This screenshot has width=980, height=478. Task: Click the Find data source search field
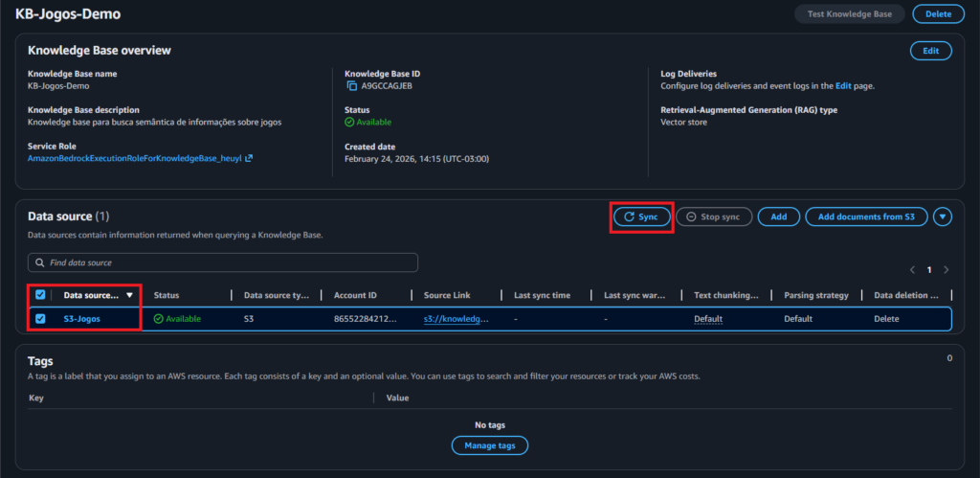click(230, 262)
